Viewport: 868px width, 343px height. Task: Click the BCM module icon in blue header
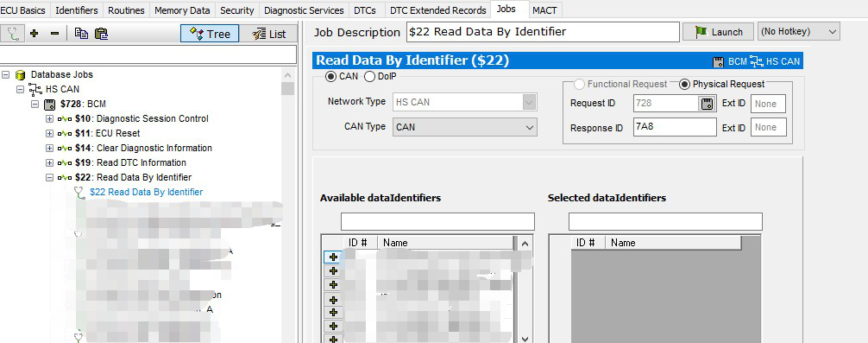pyautogui.click(x=719, y=61)
